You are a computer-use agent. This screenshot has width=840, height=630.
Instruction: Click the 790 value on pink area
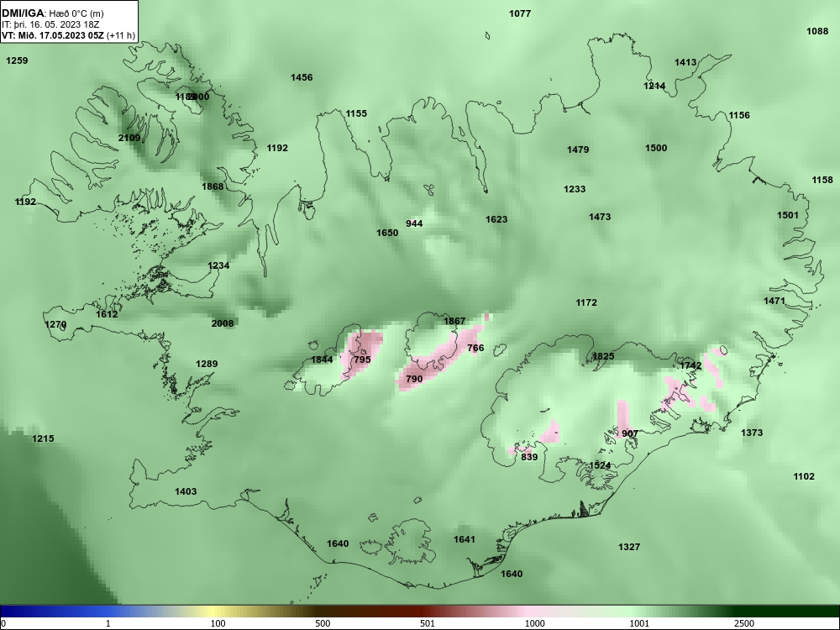tap(414, 379)
